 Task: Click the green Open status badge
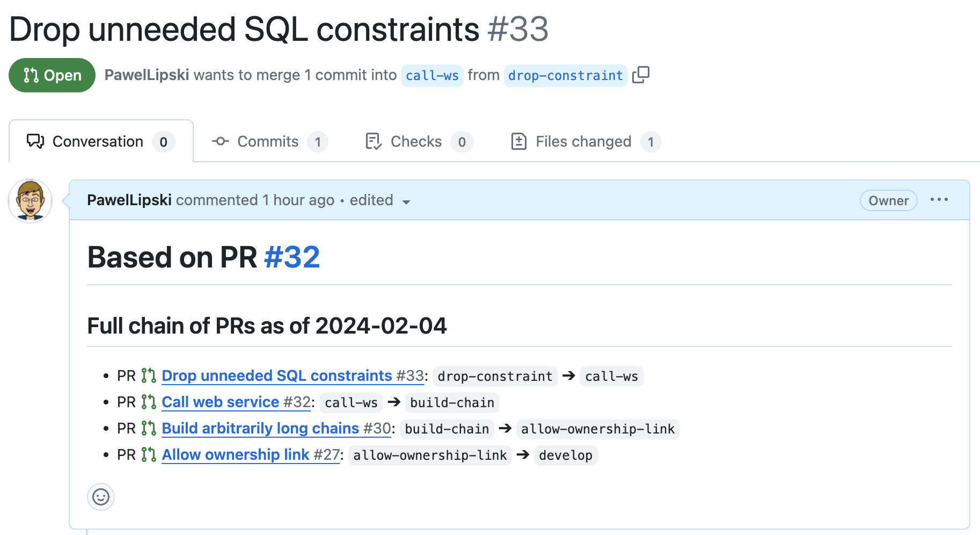52,75
